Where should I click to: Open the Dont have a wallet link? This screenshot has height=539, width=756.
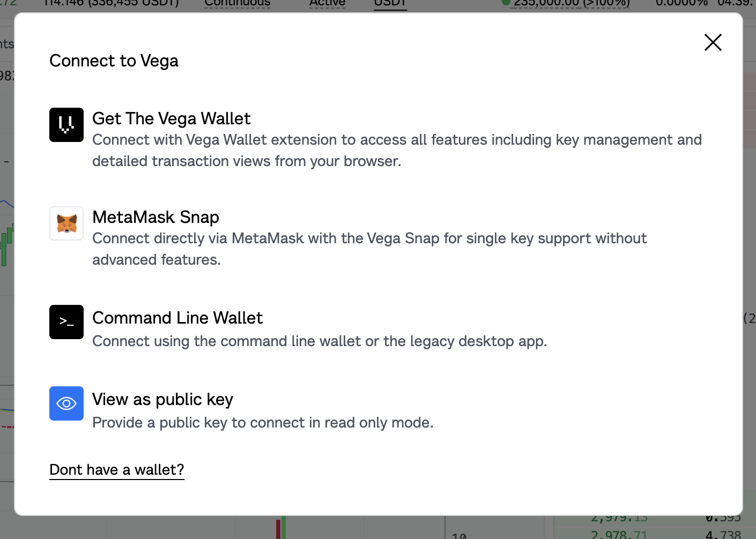(x=117, y=470)
